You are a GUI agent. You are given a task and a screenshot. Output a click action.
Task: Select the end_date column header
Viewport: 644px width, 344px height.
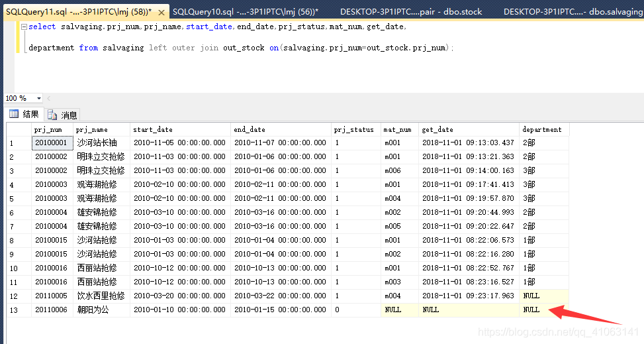pyautogui.click(x=281, y=129)
